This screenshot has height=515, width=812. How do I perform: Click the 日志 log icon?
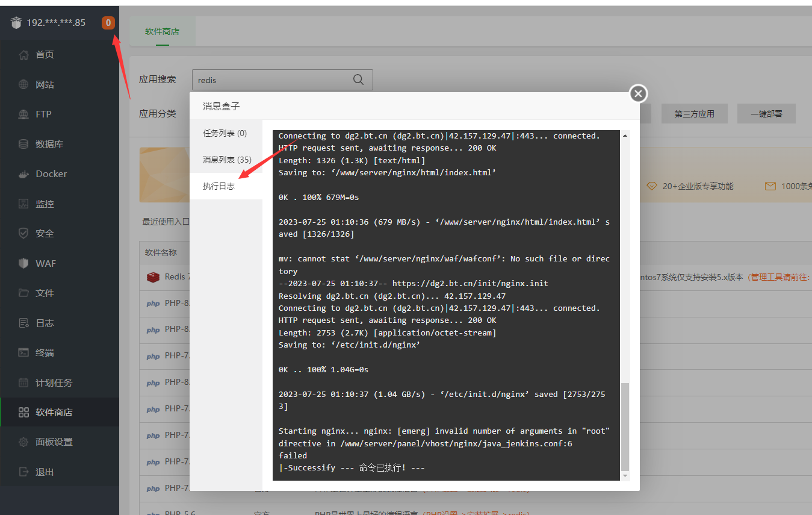point(23,323)
